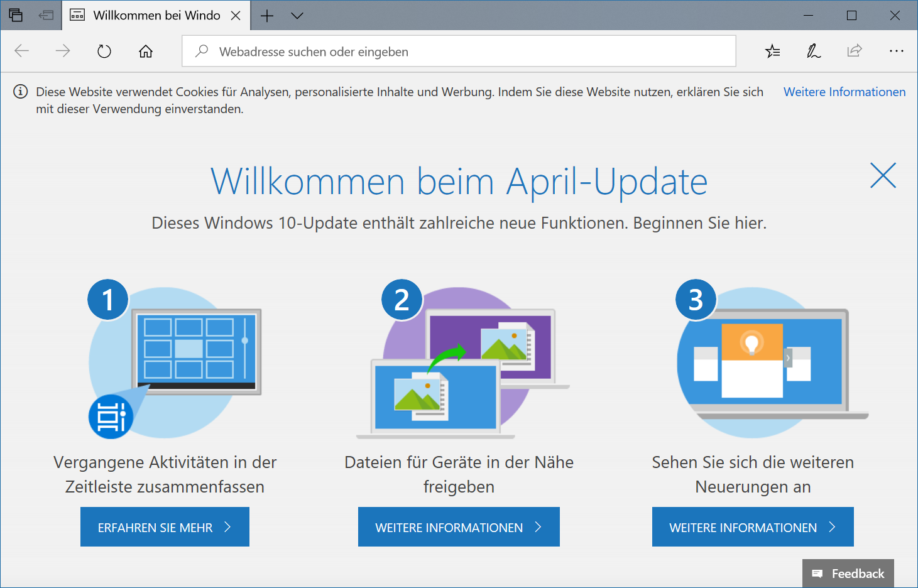The width and height of the screenshot is (918, 588).
Task: Dismiss the welcome page with blue X
Action: point(883,175)
